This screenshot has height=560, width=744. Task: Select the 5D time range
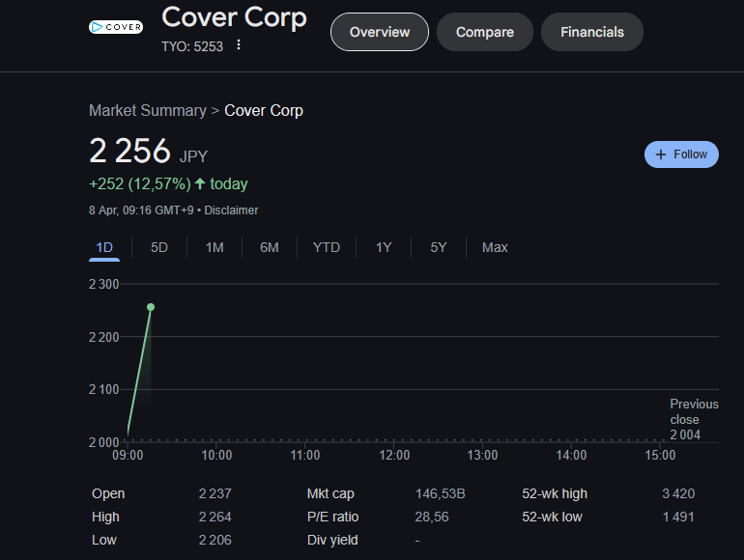(159, 247)
